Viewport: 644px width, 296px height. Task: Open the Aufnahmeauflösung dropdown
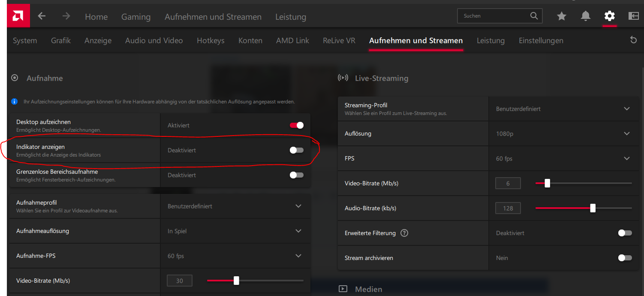coord(235,231)
